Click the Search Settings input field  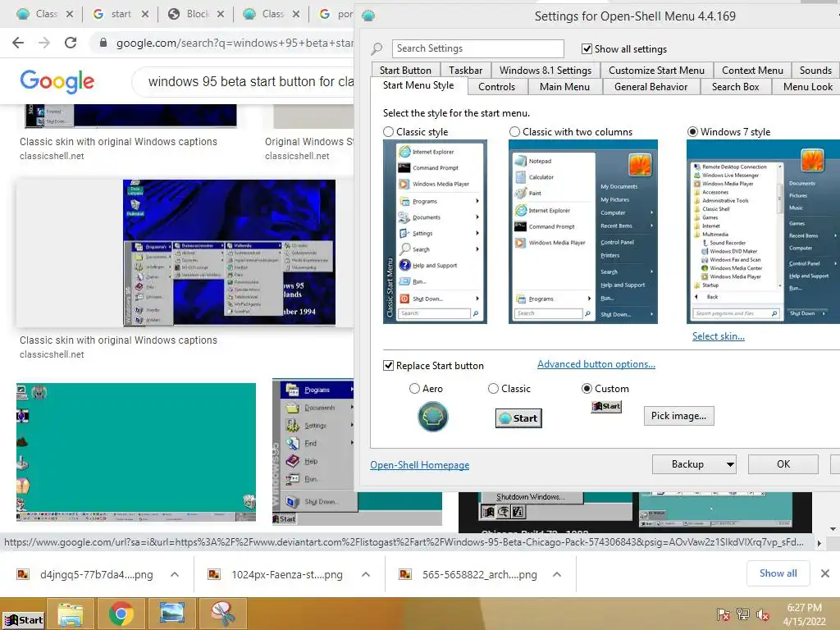click(478, 48)
